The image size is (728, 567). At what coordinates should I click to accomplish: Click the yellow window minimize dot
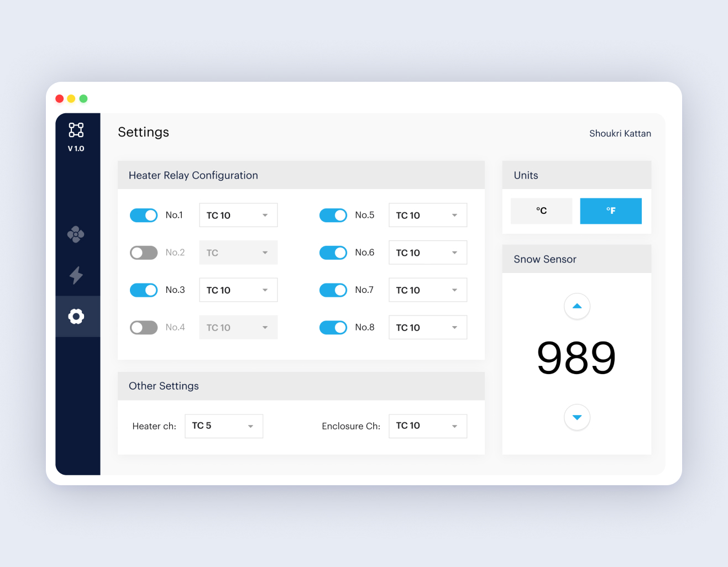coord(71,98)
